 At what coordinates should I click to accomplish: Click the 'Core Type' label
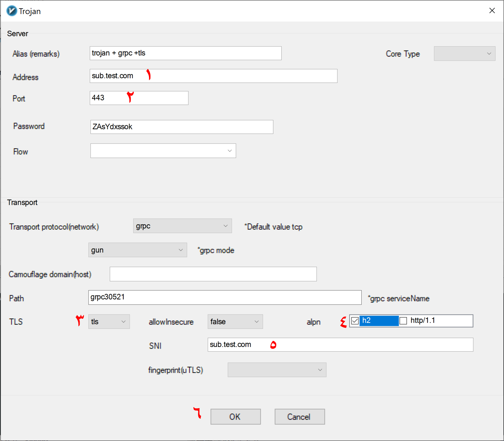pyautogui.click(x=403, y=54)
